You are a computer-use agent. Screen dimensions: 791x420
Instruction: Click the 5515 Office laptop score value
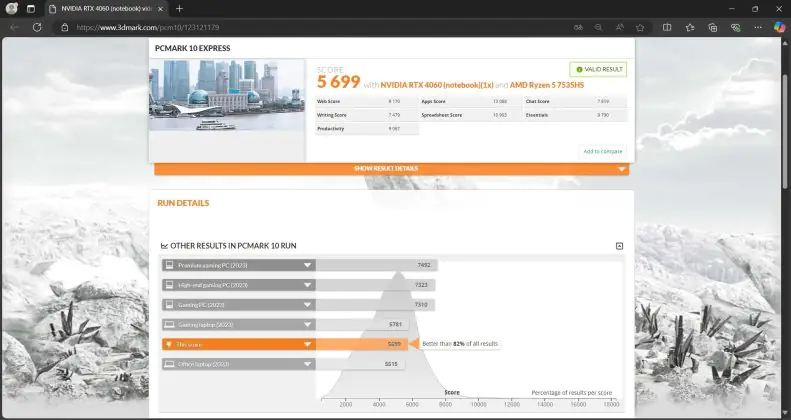[x=391, y=364]
